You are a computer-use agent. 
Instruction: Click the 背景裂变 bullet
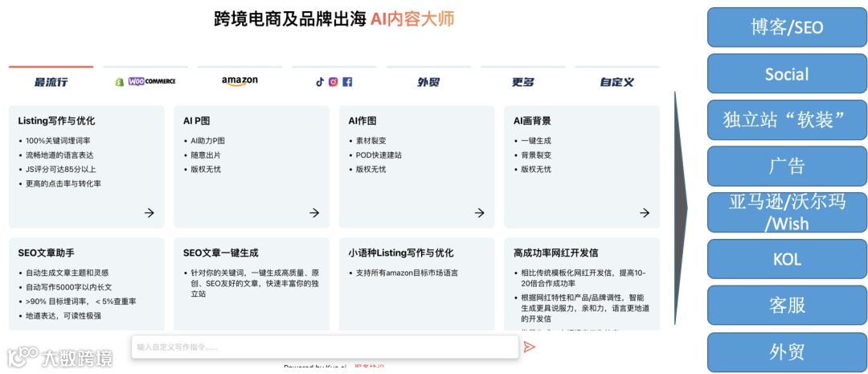pos(536,155)
